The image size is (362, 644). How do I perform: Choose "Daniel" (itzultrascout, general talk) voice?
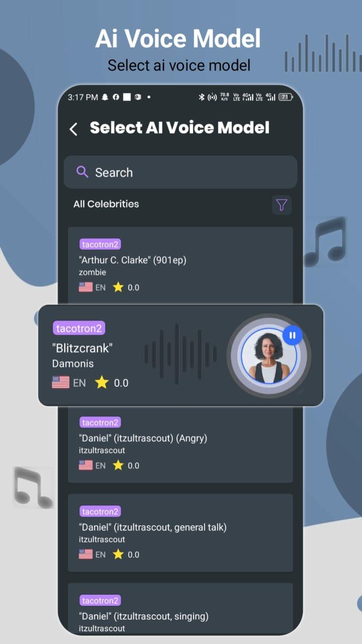[x=180, y=533]
